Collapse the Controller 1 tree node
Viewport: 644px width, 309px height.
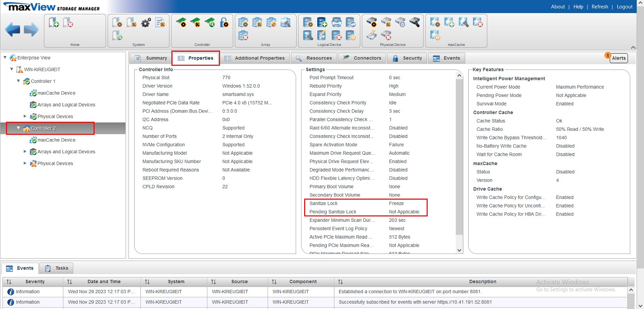pos(19,81)
